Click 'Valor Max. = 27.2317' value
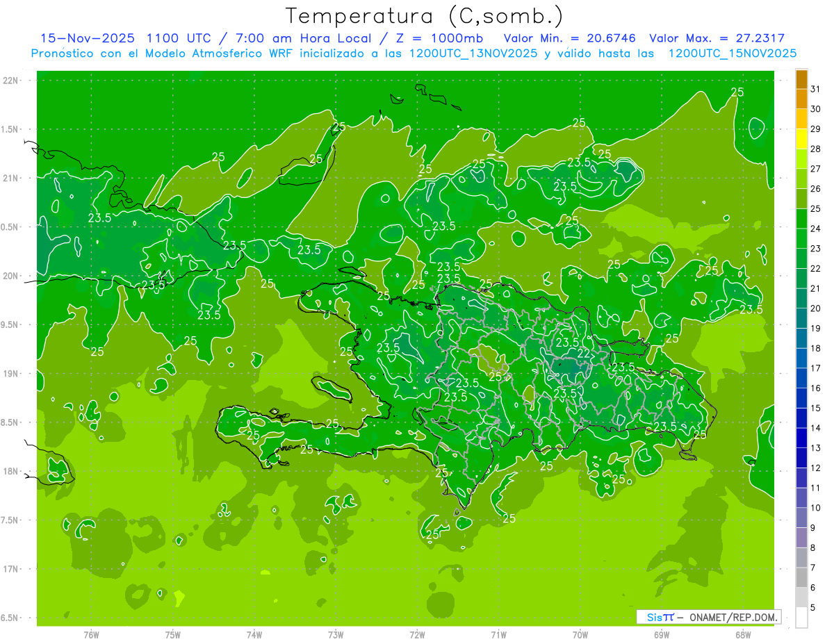The width and height of the screenshot is (834, 644). pos(717,38)
